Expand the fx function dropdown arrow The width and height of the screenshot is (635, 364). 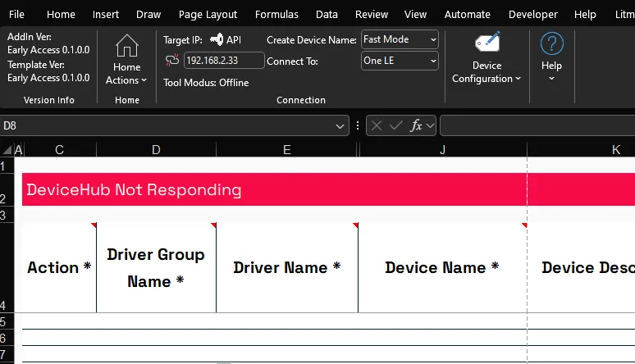430,126
